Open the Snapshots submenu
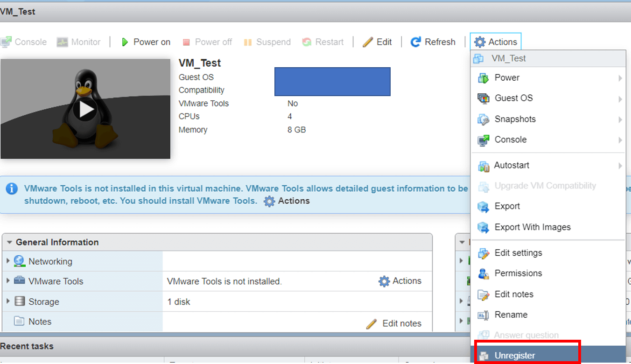Screen dimensions: 631x364 coord(548,119)
